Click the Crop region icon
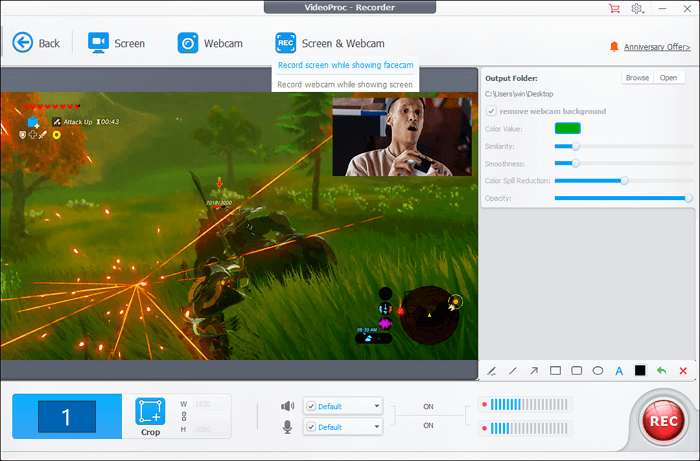 click(x=150, y=411)
